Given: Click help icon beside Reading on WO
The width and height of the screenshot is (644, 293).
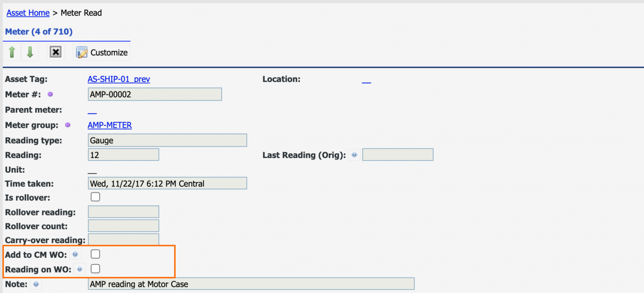Looking at the screenshot, I should tap(79, 269).
